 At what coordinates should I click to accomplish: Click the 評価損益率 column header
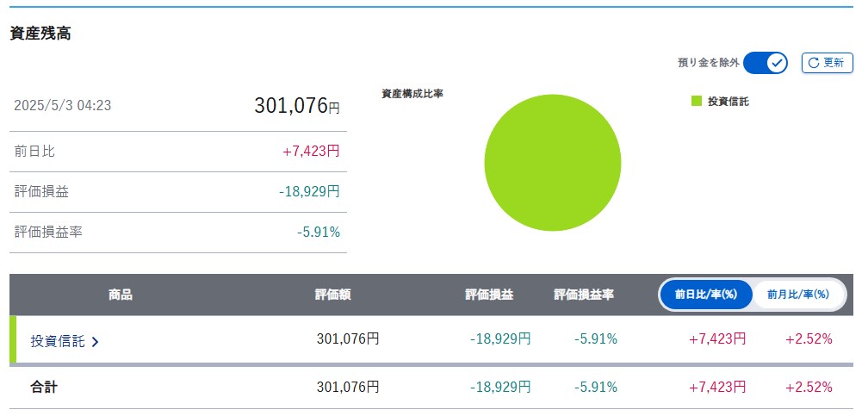coord(584,295)
